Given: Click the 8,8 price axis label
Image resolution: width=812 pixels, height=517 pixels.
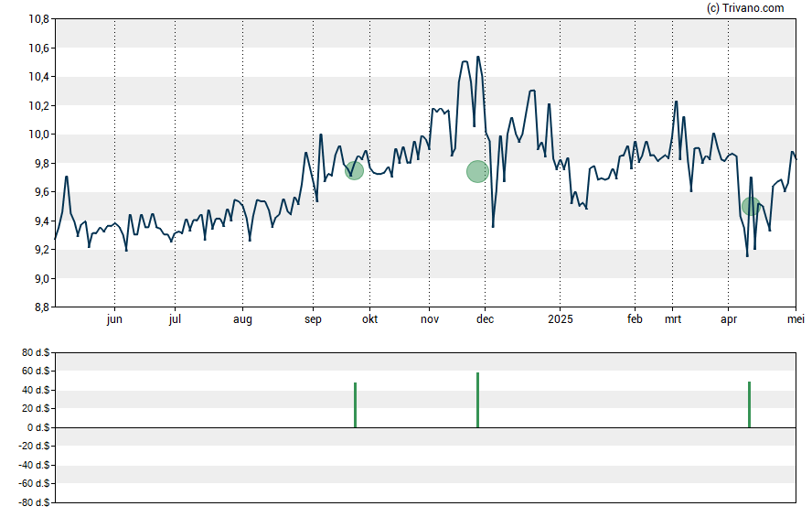Looking at the screenshot, I should pyautogui.click(x=42, y=307).
